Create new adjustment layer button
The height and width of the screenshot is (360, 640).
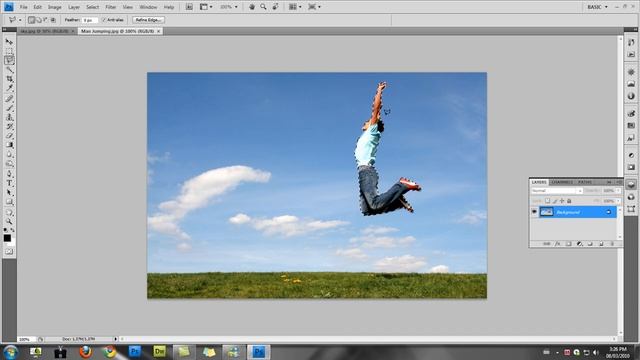pos(579,244)
